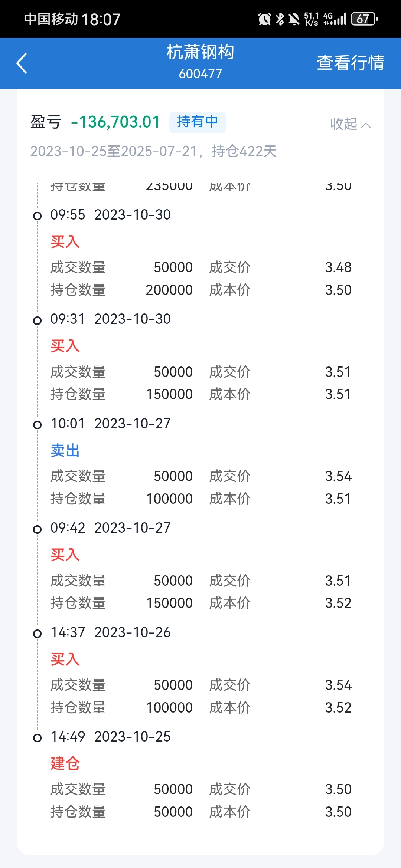Tap the alarm icon in status bar
This screenshot has width=401, height=868.
tap(264, 19)
